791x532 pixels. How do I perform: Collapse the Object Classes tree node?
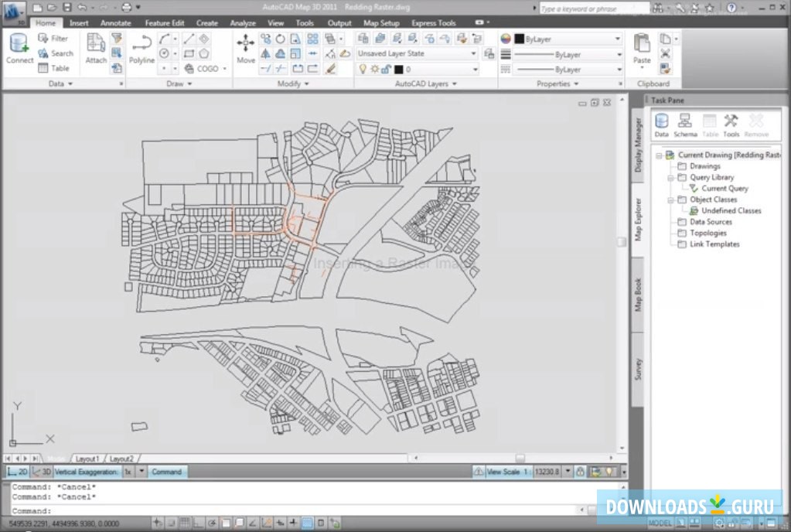[x=671, y=199]
